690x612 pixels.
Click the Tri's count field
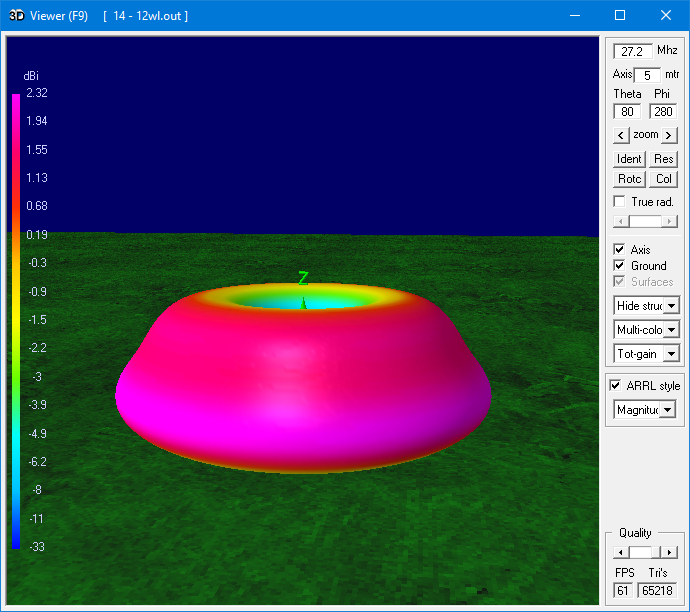tap(657, 590)
